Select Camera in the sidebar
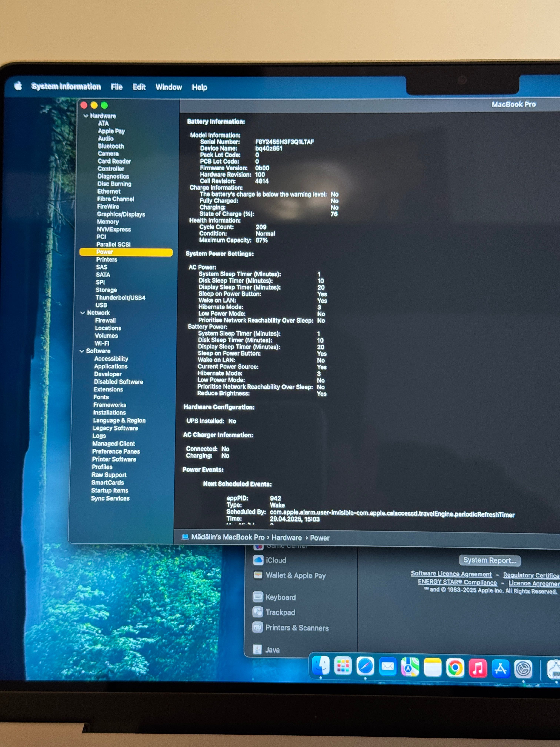The image size is (560, 747). [x=108, y=154]
